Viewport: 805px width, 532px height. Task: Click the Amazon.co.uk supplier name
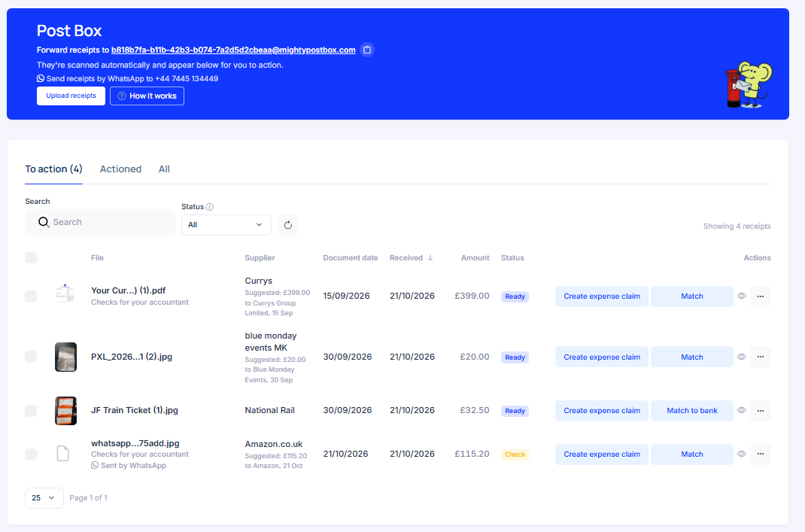(274, 444)
